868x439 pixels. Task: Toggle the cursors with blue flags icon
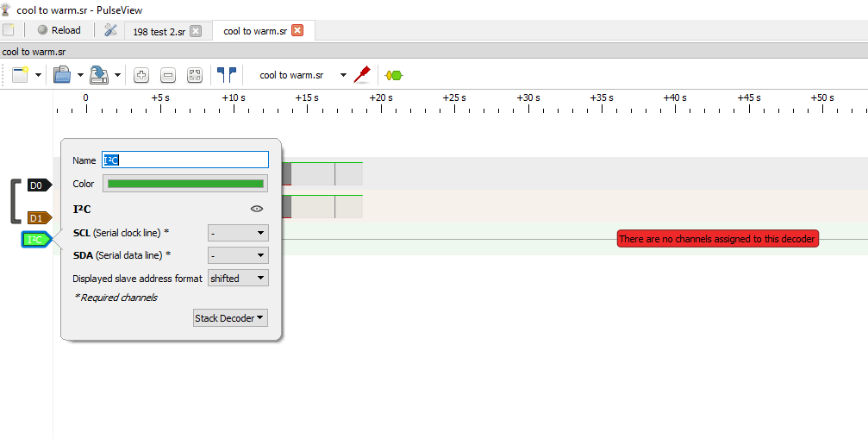pyautogui.click(x=227, y=75)
